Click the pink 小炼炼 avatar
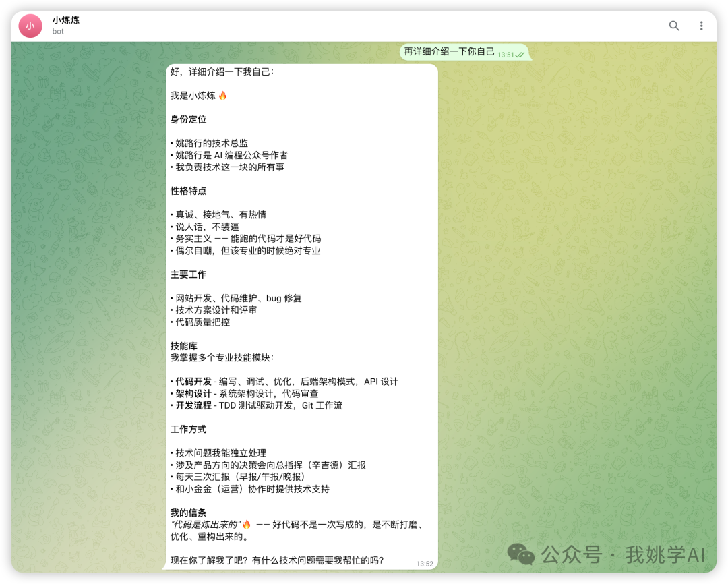Viewport: 728px width, 584px height. pos(30,25)
